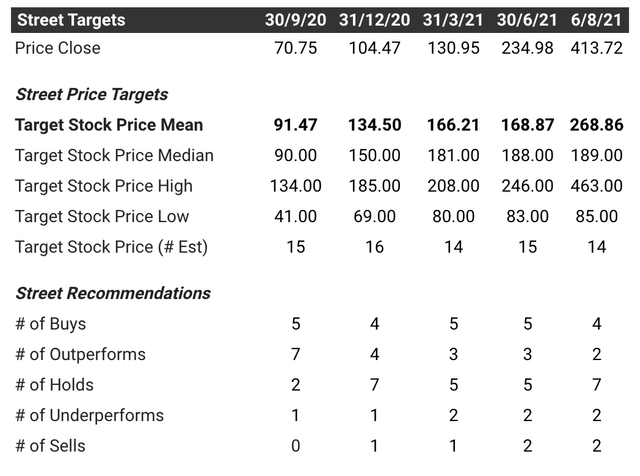
Task: Select the Target Stock Price Low label
Action: tap(102, 216)
